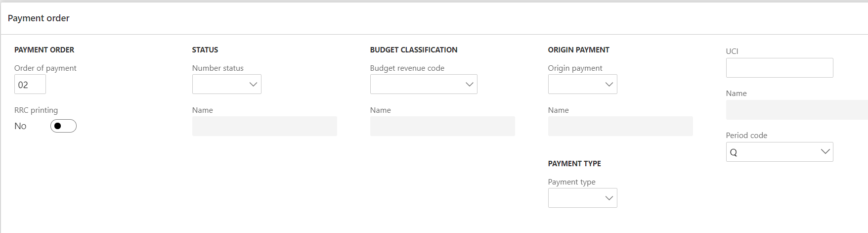Open Number status dropdown arrow

pos(253,85)
